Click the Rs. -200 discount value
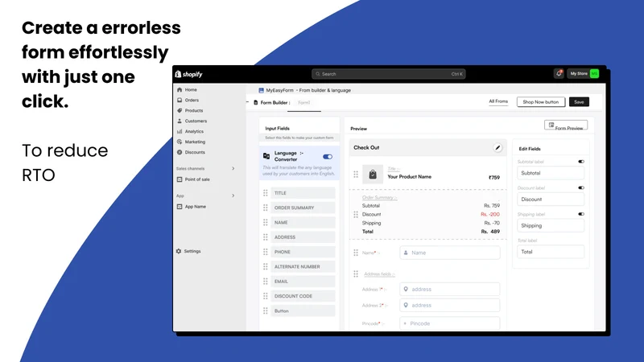This screenshot has width=644, height=362. tap(490, 214)
